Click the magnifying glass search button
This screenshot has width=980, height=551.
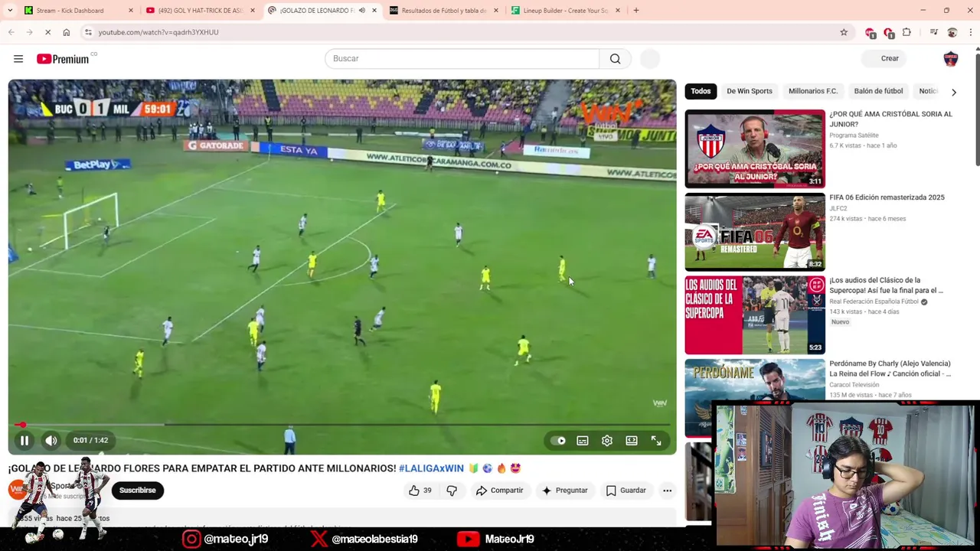tap(615, 58)
